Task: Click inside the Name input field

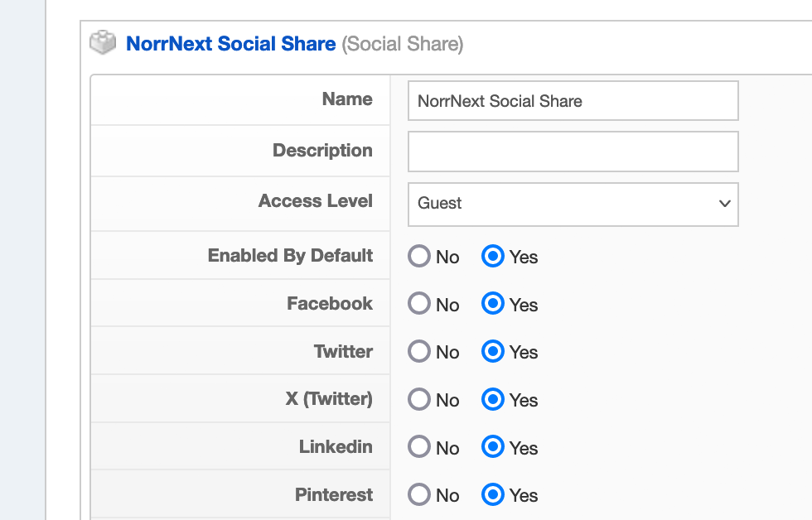Action: click(573, 100)
